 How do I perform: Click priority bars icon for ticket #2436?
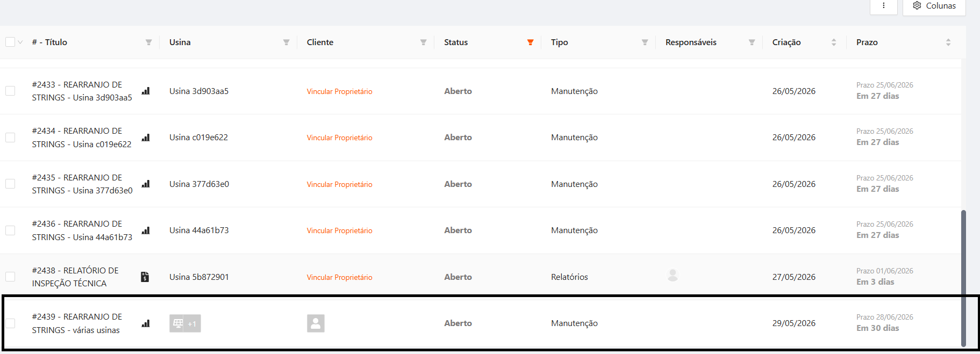click(x=146, y=230)
